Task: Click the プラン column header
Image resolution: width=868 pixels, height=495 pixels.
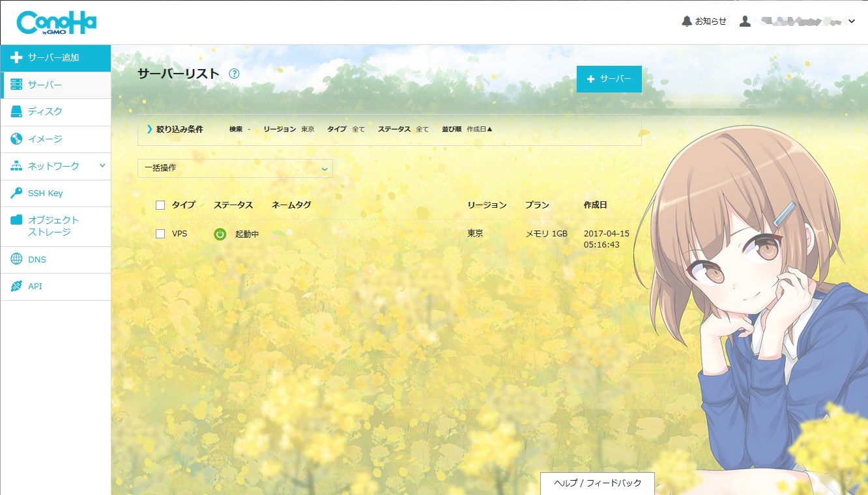Action: 537,205
